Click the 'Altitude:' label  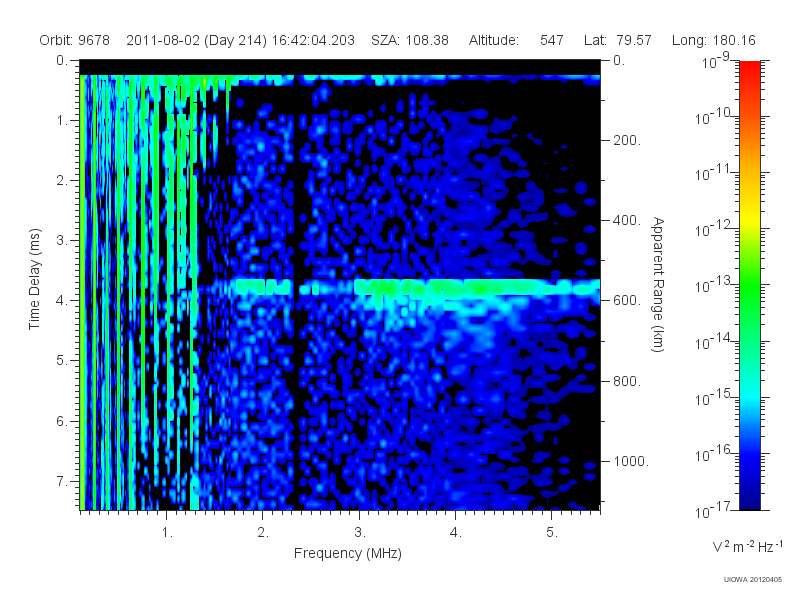494,40
